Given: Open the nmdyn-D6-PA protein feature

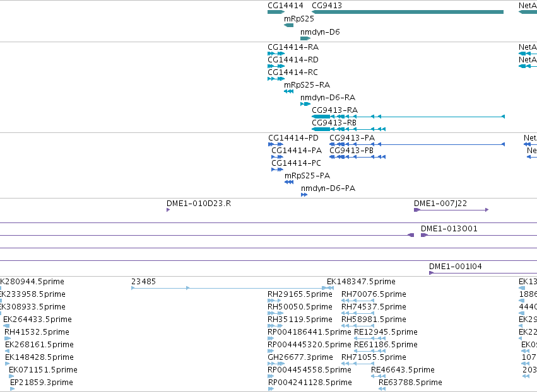Looking at the screenshot, I should click(x=304, y=195).
